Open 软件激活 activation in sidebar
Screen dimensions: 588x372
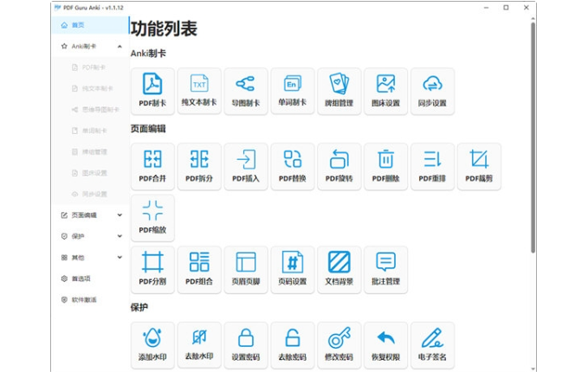point(90,299)
